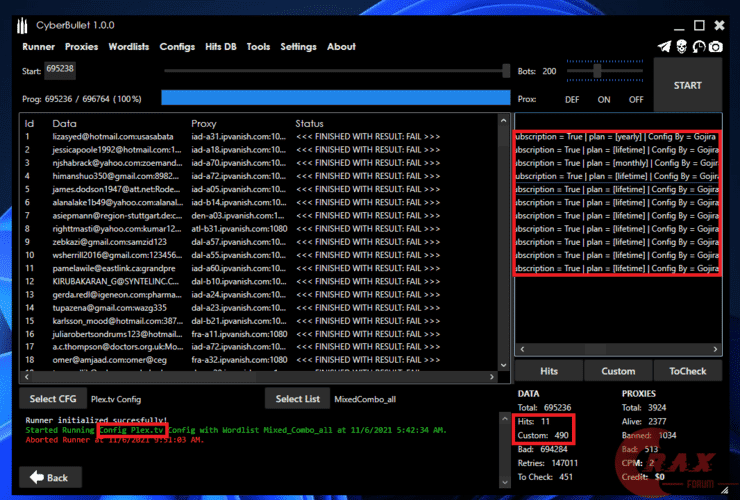Click the Proxy column header
The width and height of the screenshot is (740, 500).
(x=203, y=124)
